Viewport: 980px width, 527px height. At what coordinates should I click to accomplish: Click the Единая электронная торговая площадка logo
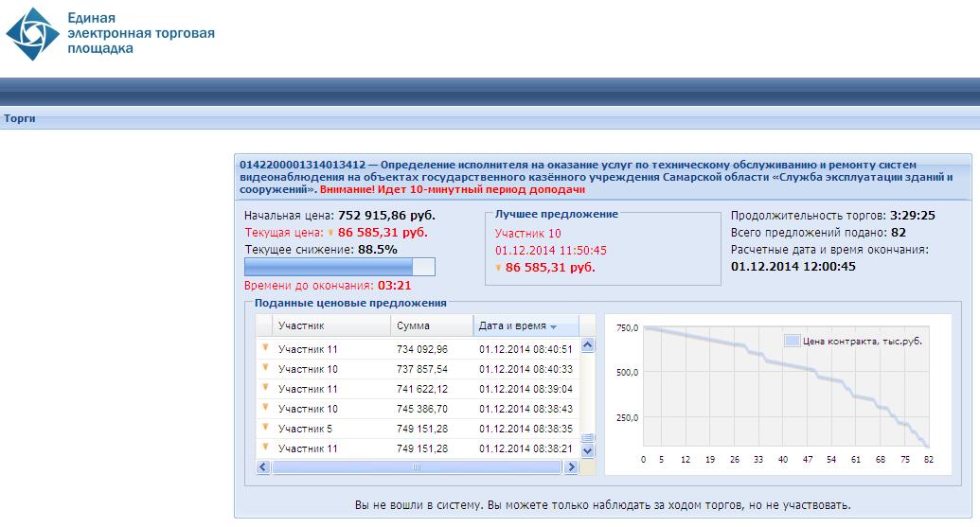pos(111,35)
